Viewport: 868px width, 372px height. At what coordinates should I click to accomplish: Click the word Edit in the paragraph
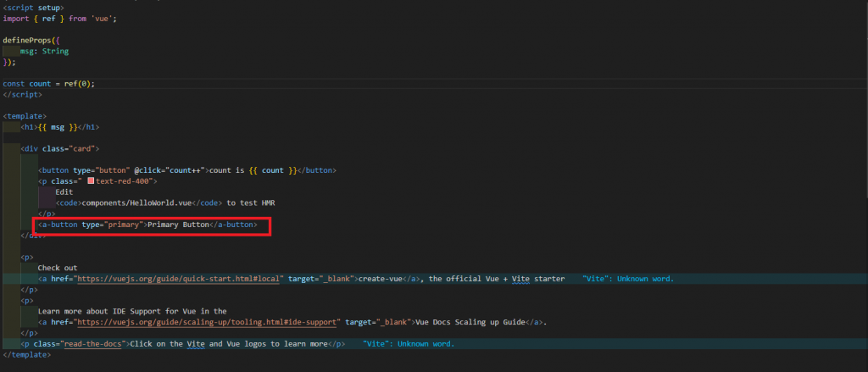click(64, 192)
